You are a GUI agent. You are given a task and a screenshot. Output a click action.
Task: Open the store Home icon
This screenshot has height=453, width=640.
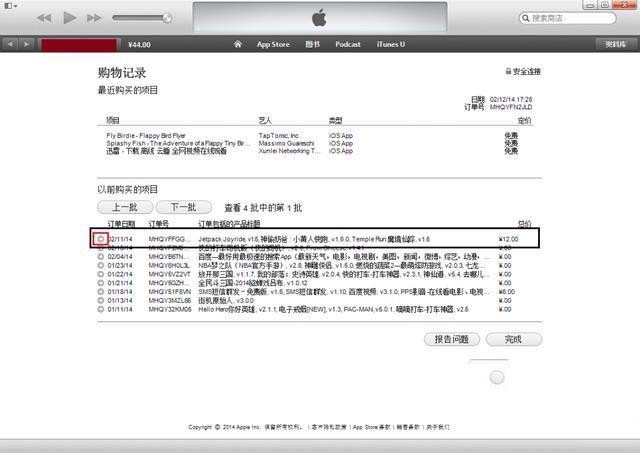[x=238, y=44]
